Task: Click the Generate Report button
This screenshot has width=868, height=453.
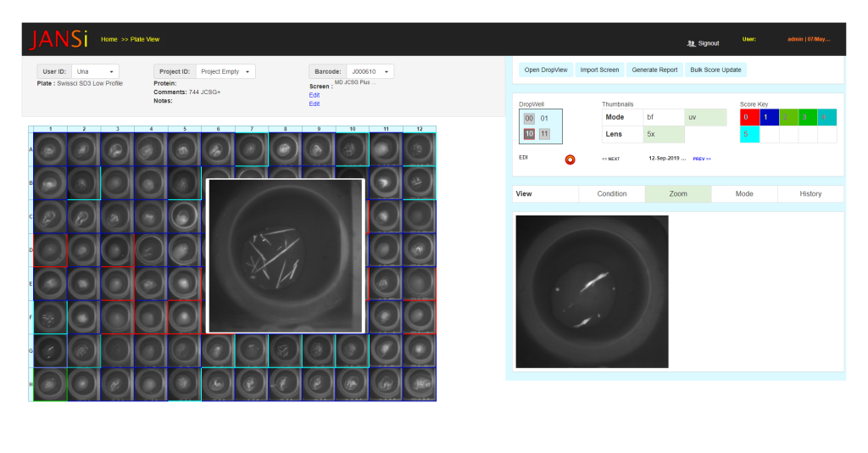Action: (654, 70)
